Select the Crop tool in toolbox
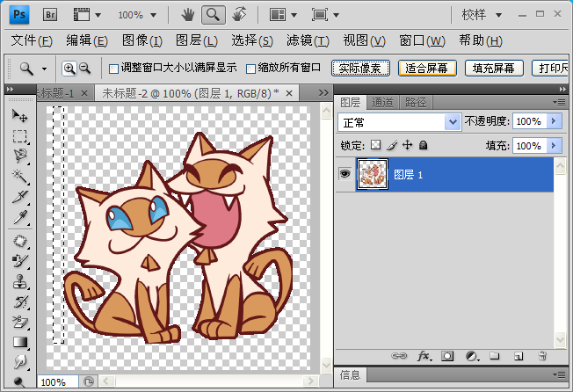The width and height of the screenshot is (573, 392). [19, 197]
